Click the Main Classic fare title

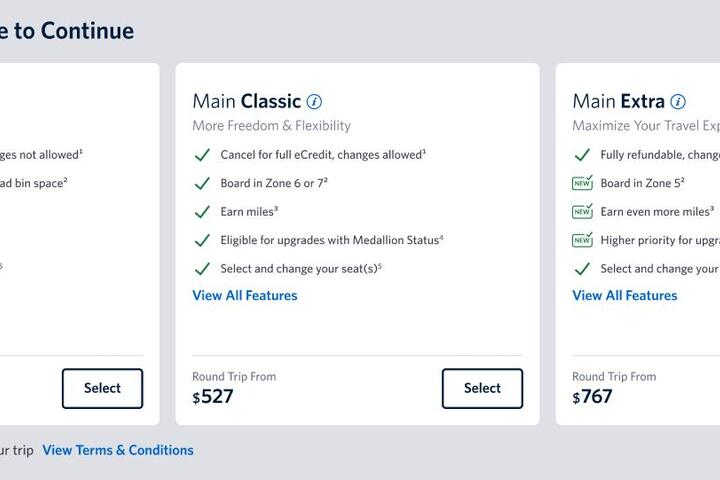[246, 101]
